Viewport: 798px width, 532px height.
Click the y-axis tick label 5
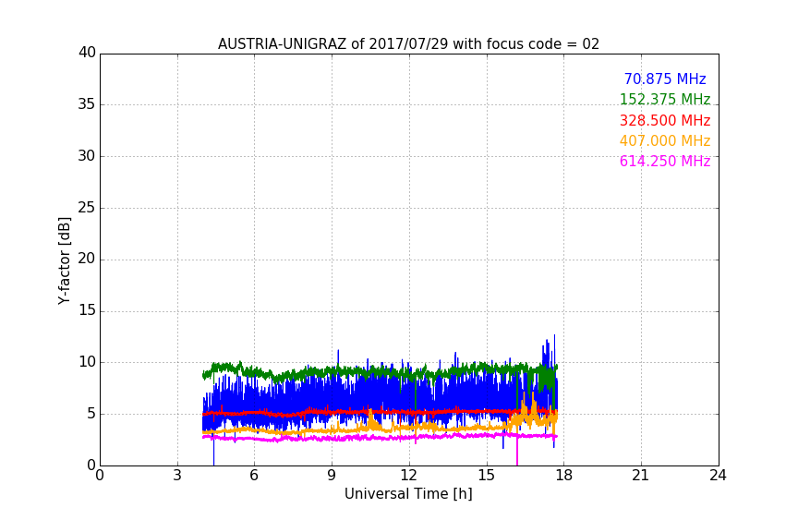[91, 414]
